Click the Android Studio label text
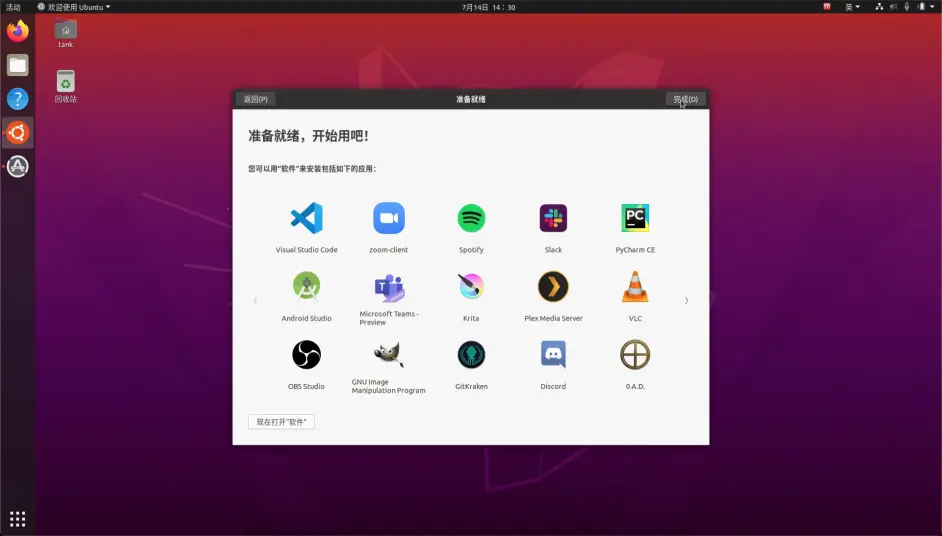This screenshot has width=942, height=536. pos(306,318)
